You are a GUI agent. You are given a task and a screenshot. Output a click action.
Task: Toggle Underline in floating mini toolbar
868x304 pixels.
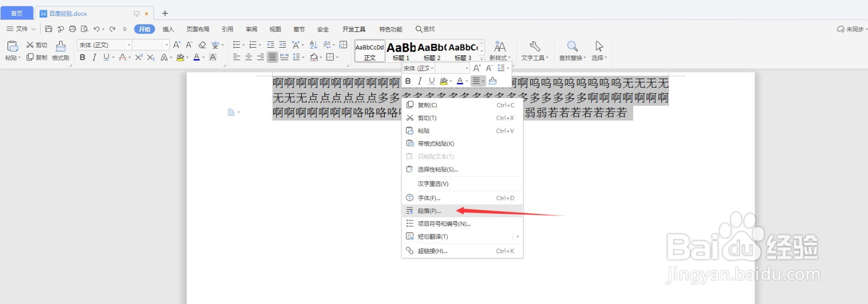pos(432,81)
